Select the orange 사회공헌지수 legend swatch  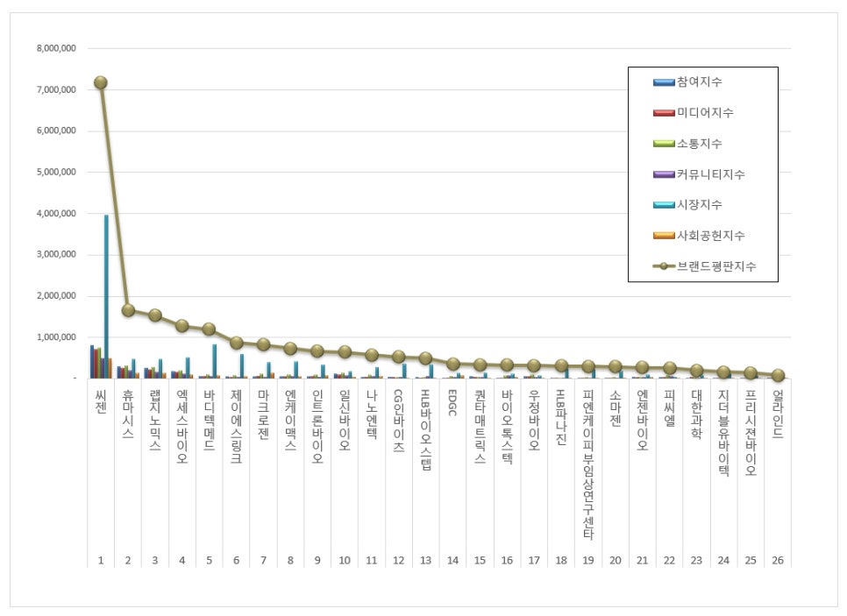click(664, 236)
